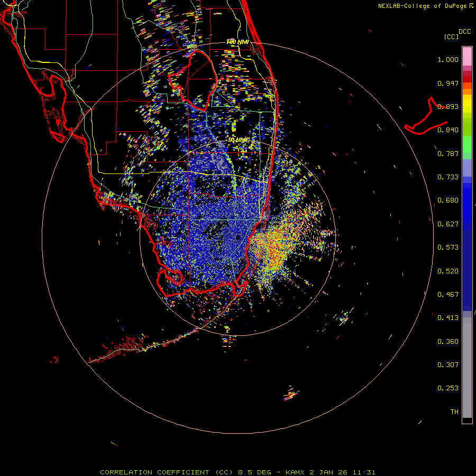This screenshot has width=476, height=476.
Task: Click the 0.787 scale value
Action: [x=448, y=153]
